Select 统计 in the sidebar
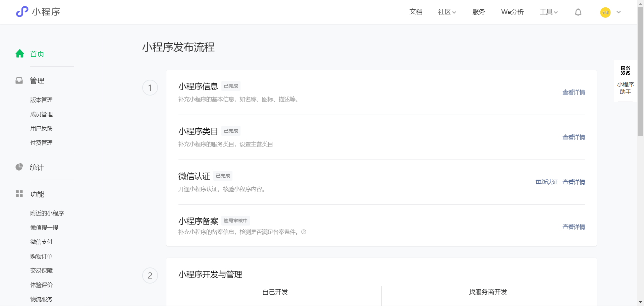The height and width of the screenshot is (306, 644). 37,168
